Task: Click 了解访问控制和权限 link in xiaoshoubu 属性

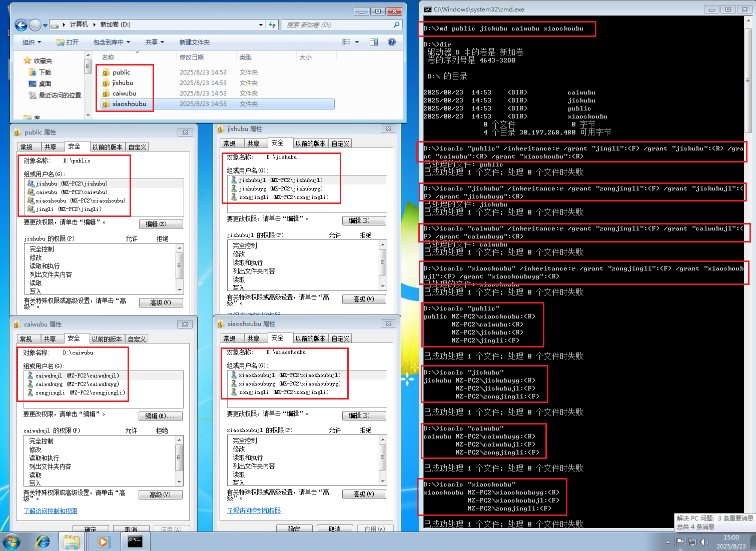Action: (254, 510)
